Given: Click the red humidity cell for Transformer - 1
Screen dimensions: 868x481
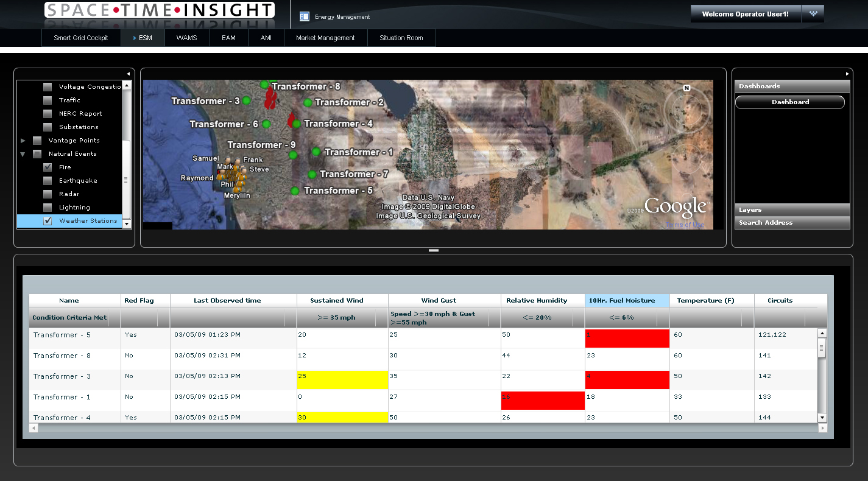Looking at the screenshot, I should point(543,401).
